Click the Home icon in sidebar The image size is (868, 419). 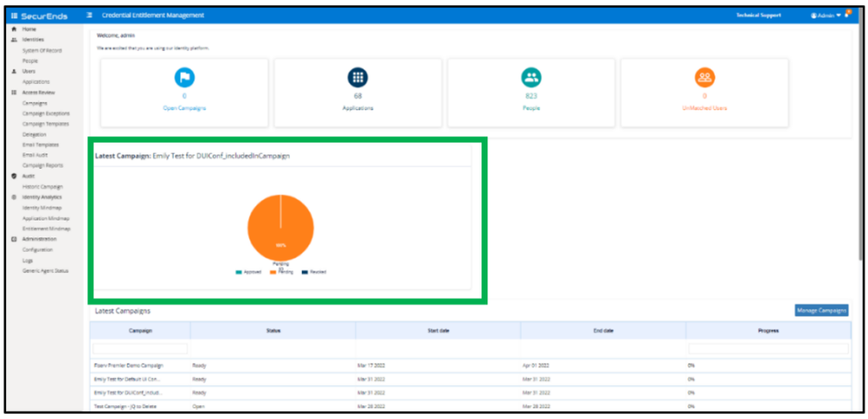click(14, 30)
